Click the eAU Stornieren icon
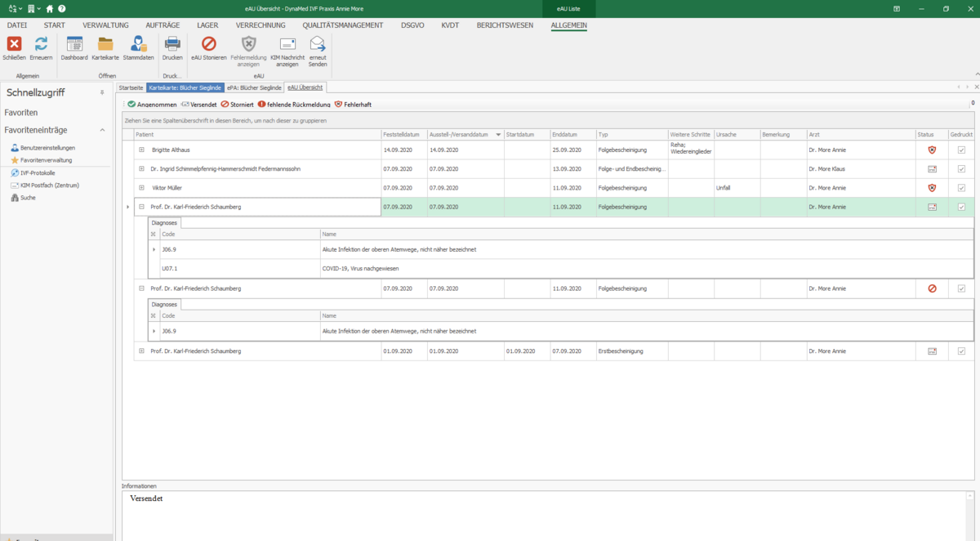The width and height of the screenshot is (980, 541). click(209, 44)
